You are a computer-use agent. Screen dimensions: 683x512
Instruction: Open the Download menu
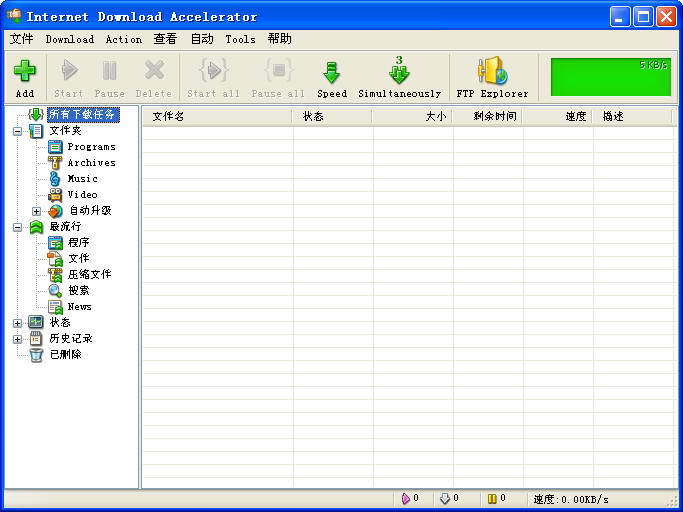click(70, 39)
